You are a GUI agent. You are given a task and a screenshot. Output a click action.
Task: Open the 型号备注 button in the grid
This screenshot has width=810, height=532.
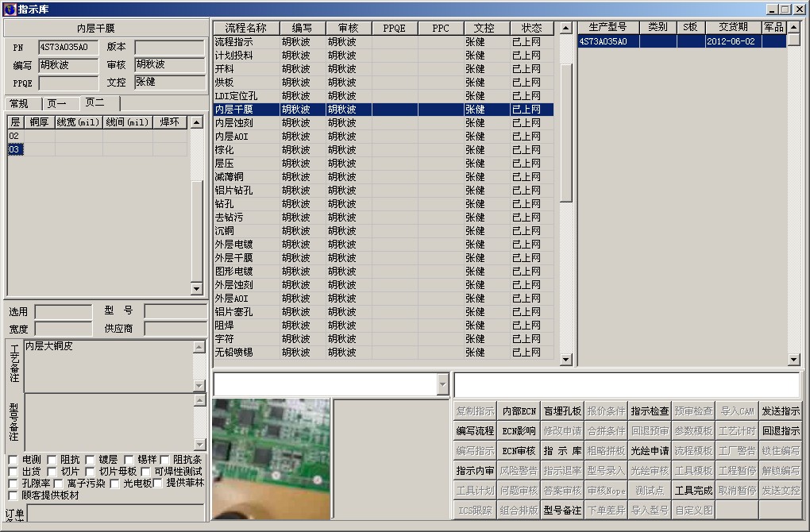pos(562,511)
